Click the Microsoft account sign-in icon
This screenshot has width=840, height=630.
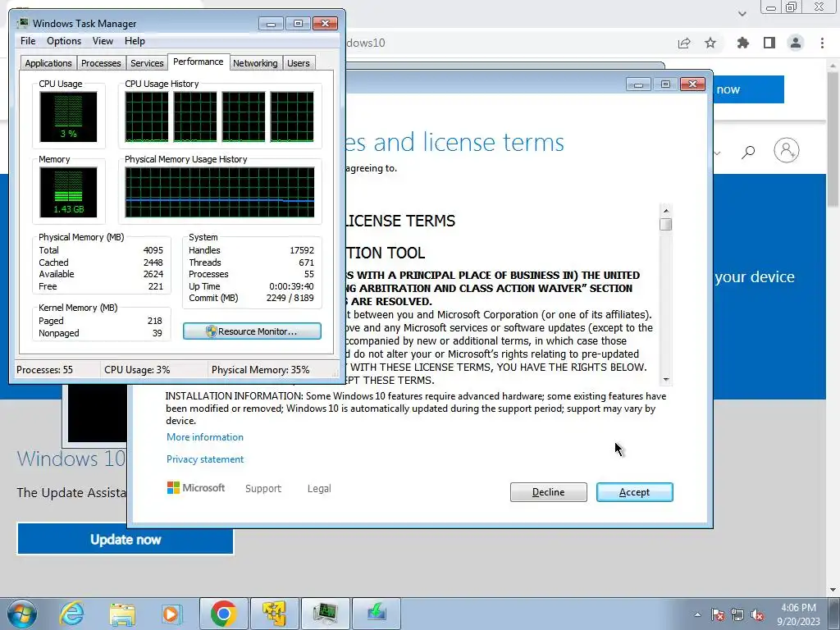(787, 151)
